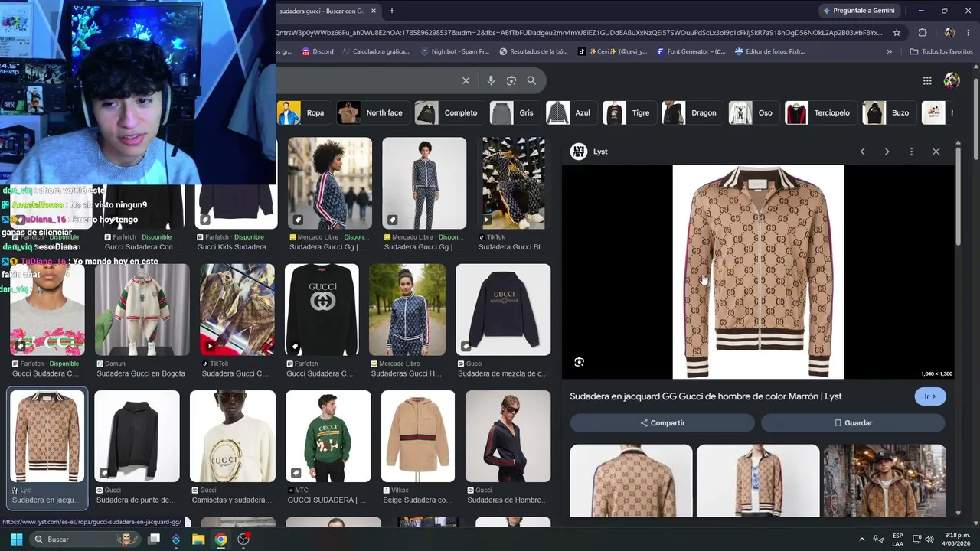This screenshot has width=980, height=551.
Task: Filter results by the North face chip
Action: coord(372,112)
